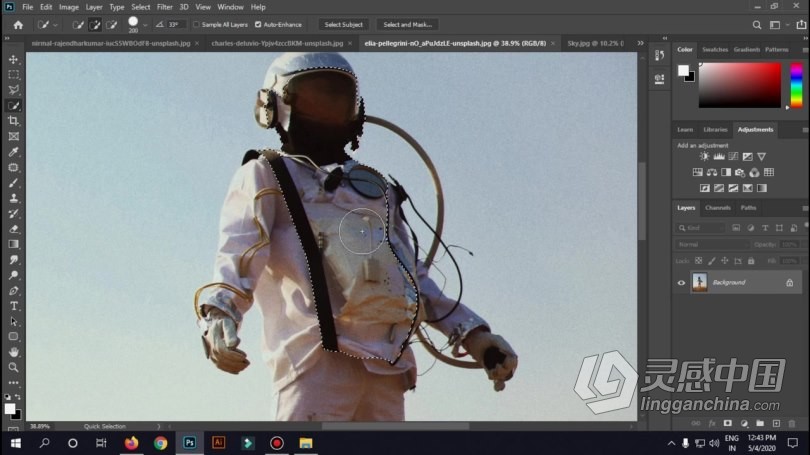Select the Rectangle shape tool
Viewport: 810px width, 455px height.
[x=14, y=337]
